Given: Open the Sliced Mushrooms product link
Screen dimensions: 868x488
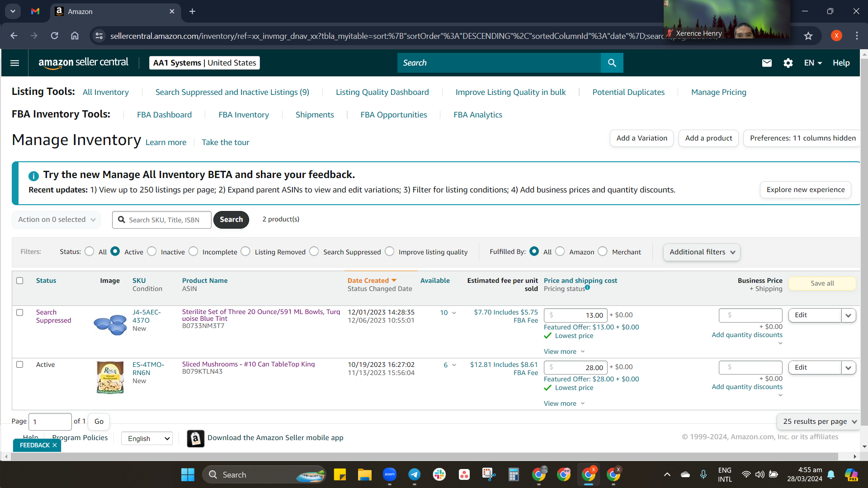Looking at the screenshot, I should (x=248, y=364).
